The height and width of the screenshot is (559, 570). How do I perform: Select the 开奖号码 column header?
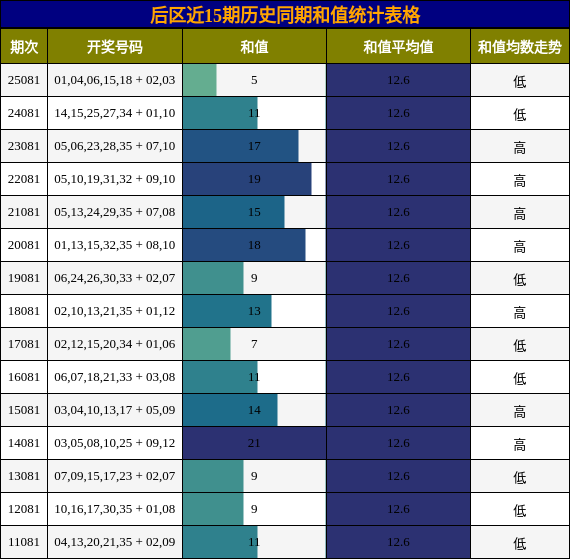115,47
